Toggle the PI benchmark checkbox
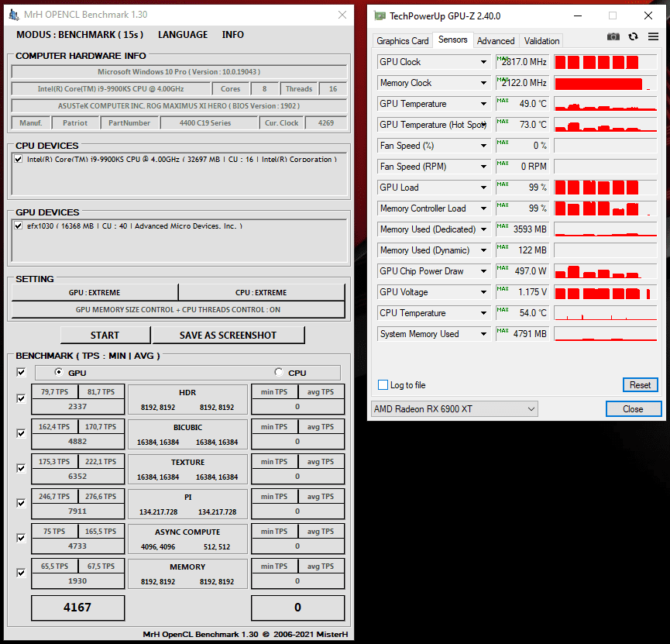The width and height of the screenshot is (670, 644). 21,503
